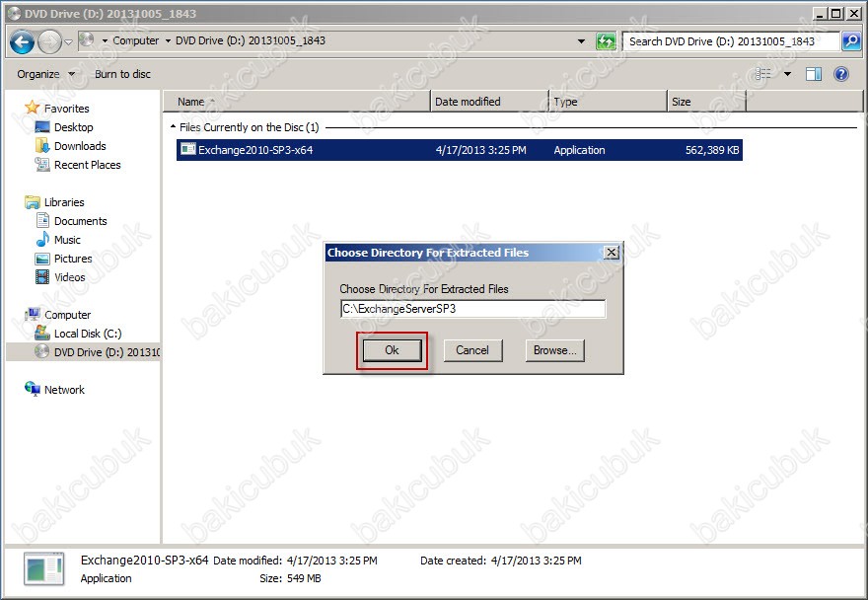Open the view options dropdown arrow

787,74
